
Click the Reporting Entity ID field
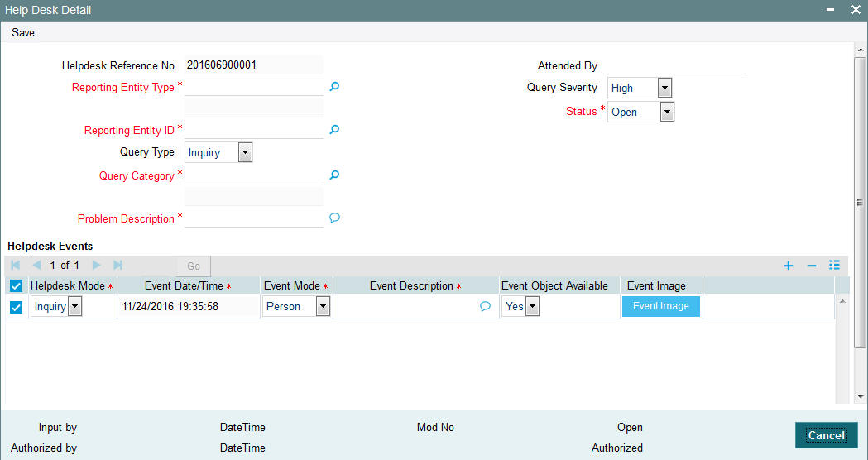(x=254, y=130)
